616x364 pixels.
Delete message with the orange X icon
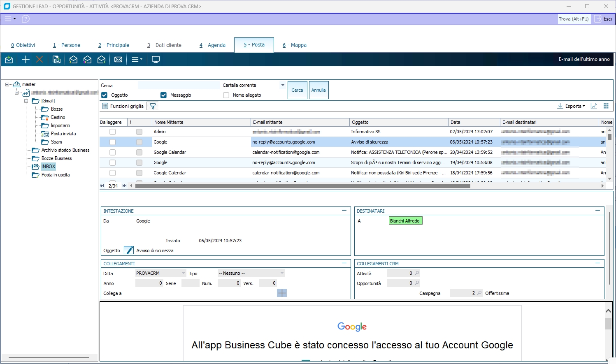(40, 60)
